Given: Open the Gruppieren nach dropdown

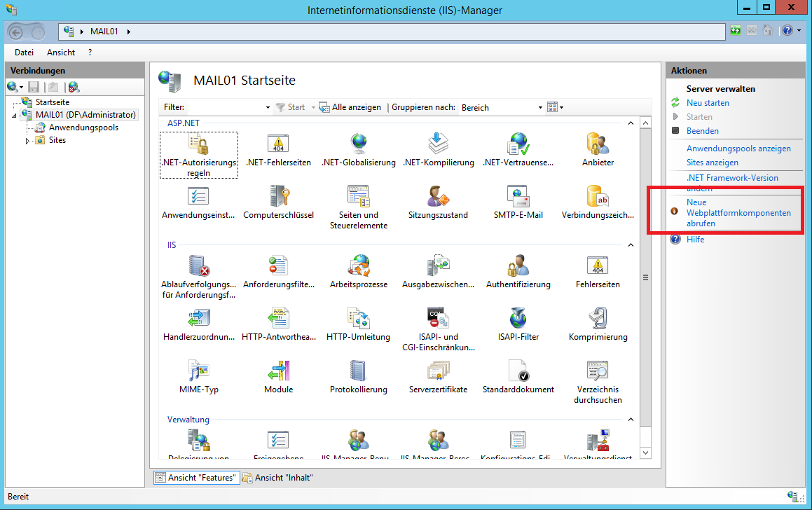Looking at the screenshot, I should tap(539, 108).
